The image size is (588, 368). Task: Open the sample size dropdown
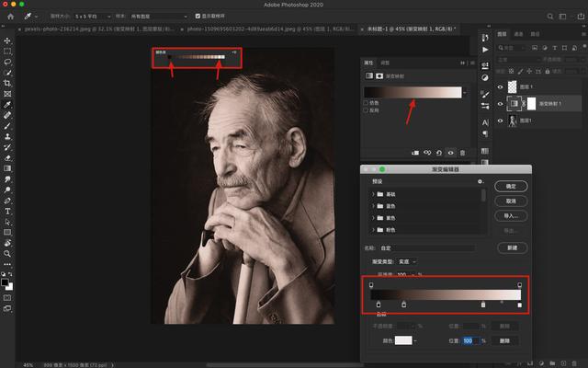point(93,17)
